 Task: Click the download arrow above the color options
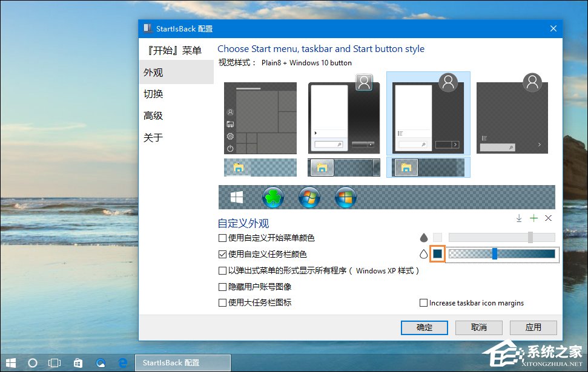tap(520, 218)
